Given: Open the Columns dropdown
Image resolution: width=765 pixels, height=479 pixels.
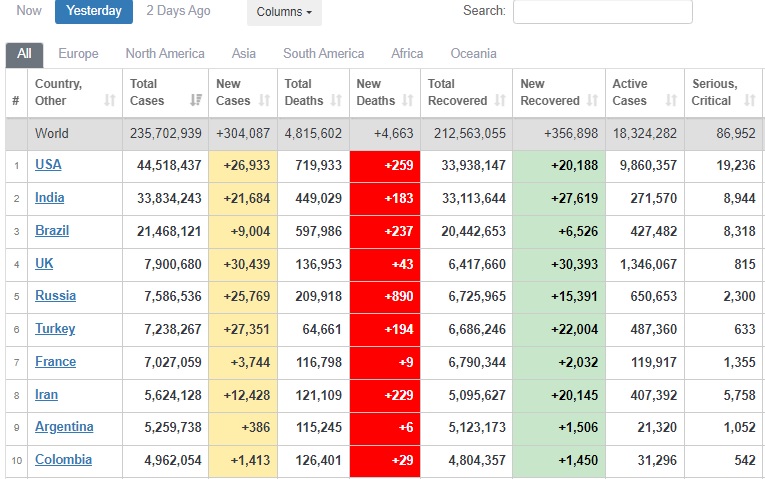Looking at the screenshot, I should (284, 12).
